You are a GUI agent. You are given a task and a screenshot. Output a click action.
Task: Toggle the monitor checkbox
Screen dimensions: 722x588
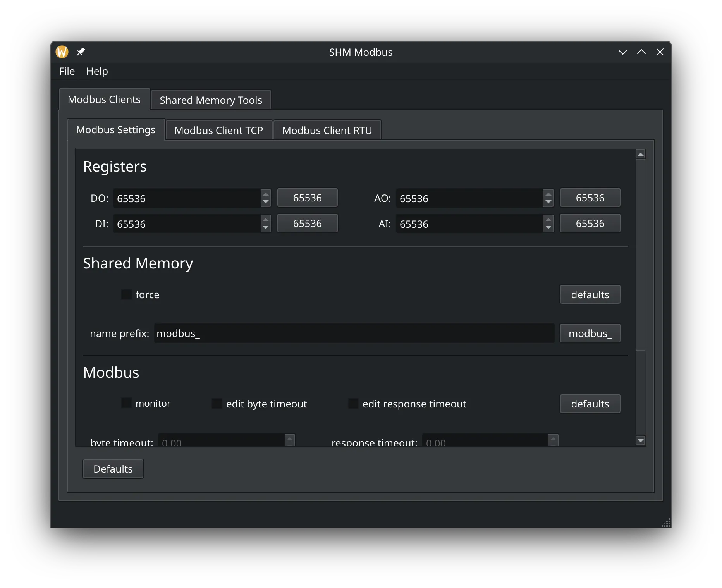pos(126,403)
